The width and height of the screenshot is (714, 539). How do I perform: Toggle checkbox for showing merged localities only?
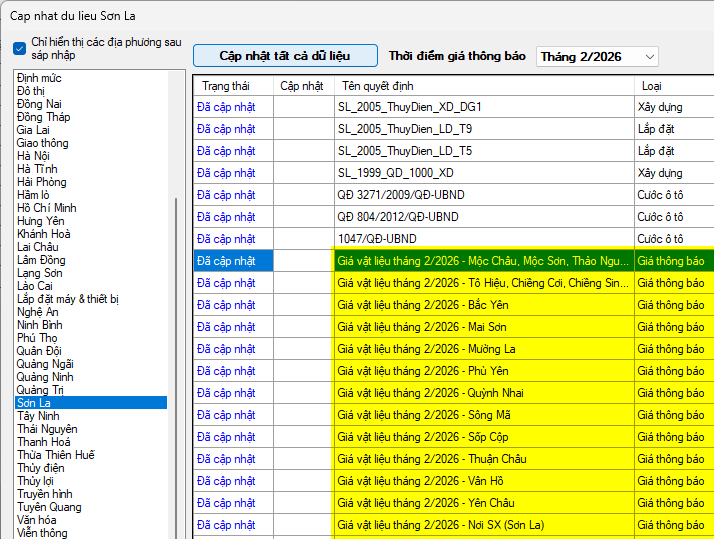(20, 49)
